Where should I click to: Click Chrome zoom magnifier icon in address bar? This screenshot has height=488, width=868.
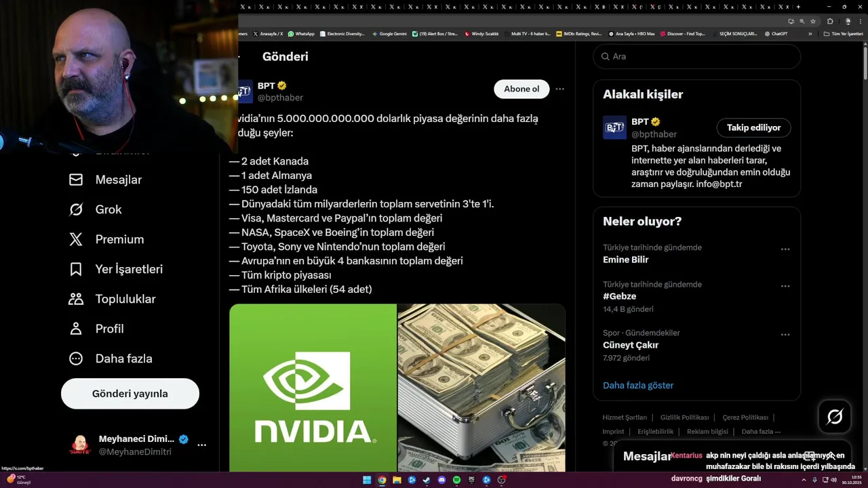[x=802, y=21]
